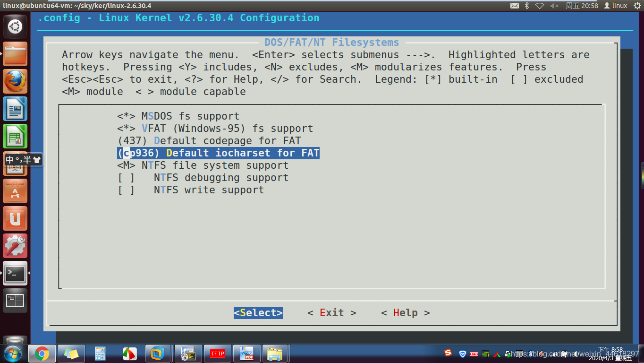644x363 pixels.
Task: Click the Terminal launcher icon
Action: pos(16,273)
